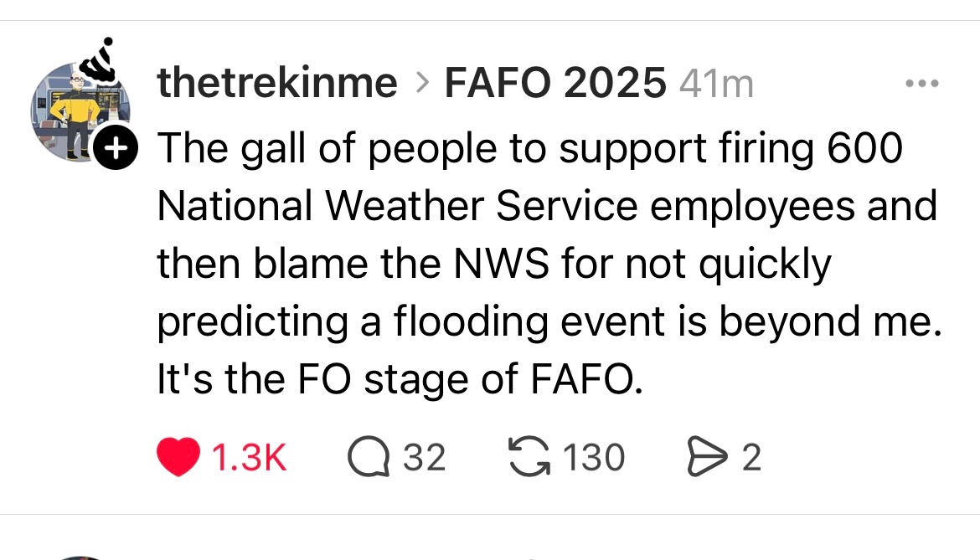
Task: Open replies via the comment bubble icon
Action: click(367, 458)
